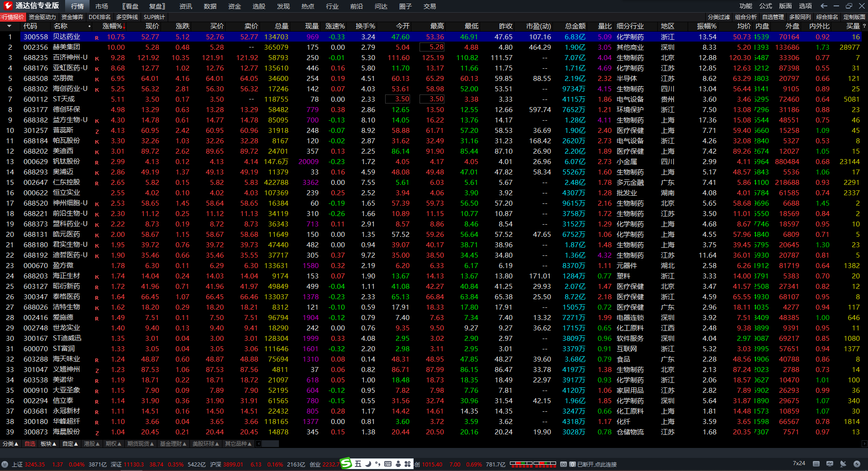Click the monitor icon in status bar
This screenshot has width=868, height=471.
point(830,464)
